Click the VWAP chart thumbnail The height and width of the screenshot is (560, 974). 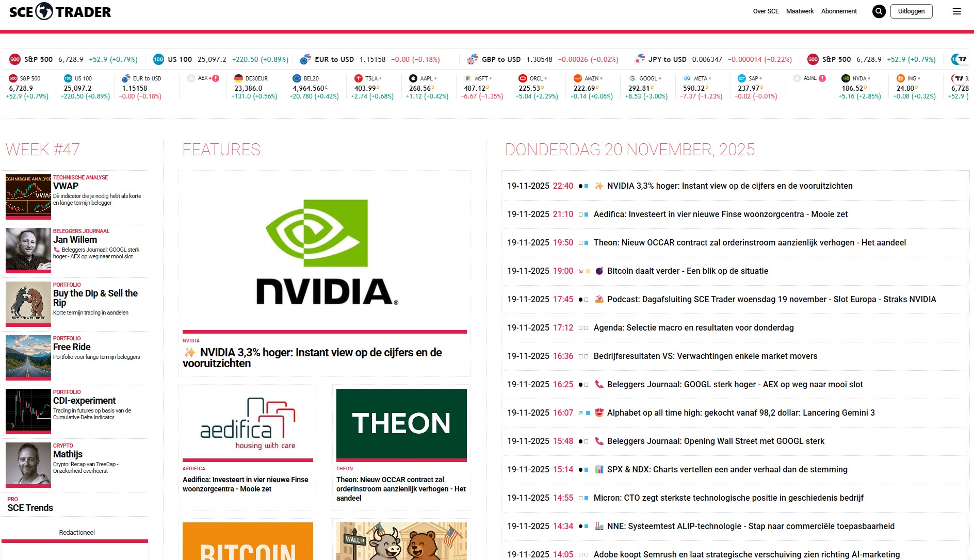pos(28,196)
